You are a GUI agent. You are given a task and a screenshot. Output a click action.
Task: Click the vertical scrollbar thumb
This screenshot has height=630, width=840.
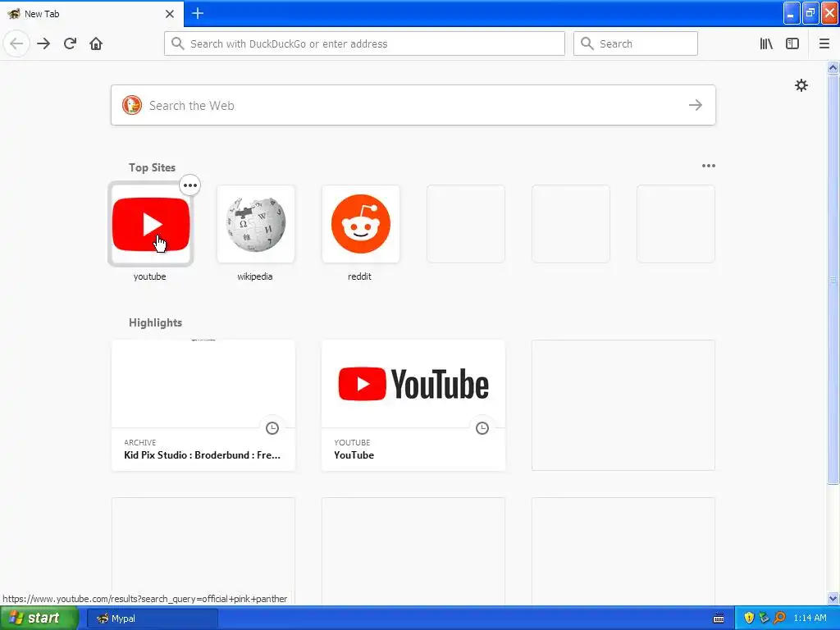point(833,279)
